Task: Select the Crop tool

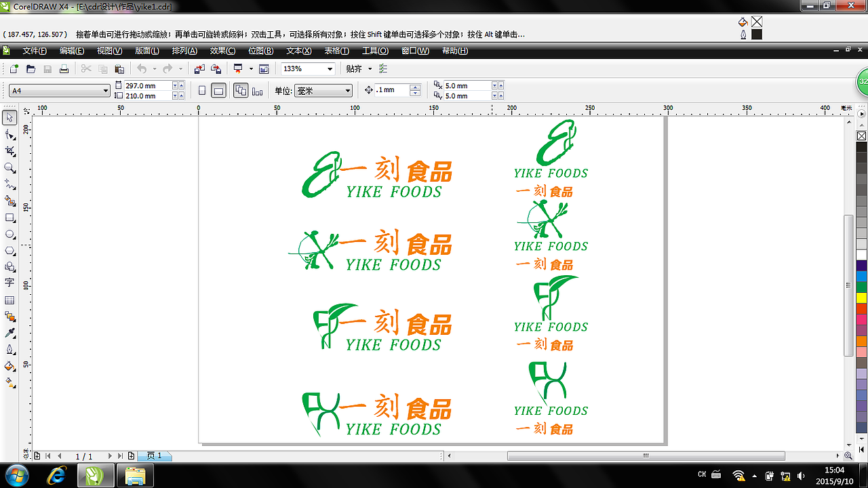Action: click(x=9, y=151)
